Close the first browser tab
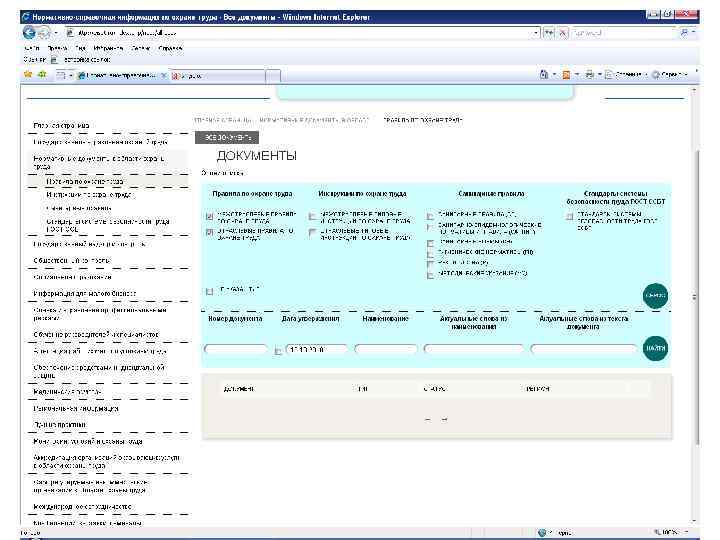This screenshot has height=540, width=720. click(x=163, y=76)
